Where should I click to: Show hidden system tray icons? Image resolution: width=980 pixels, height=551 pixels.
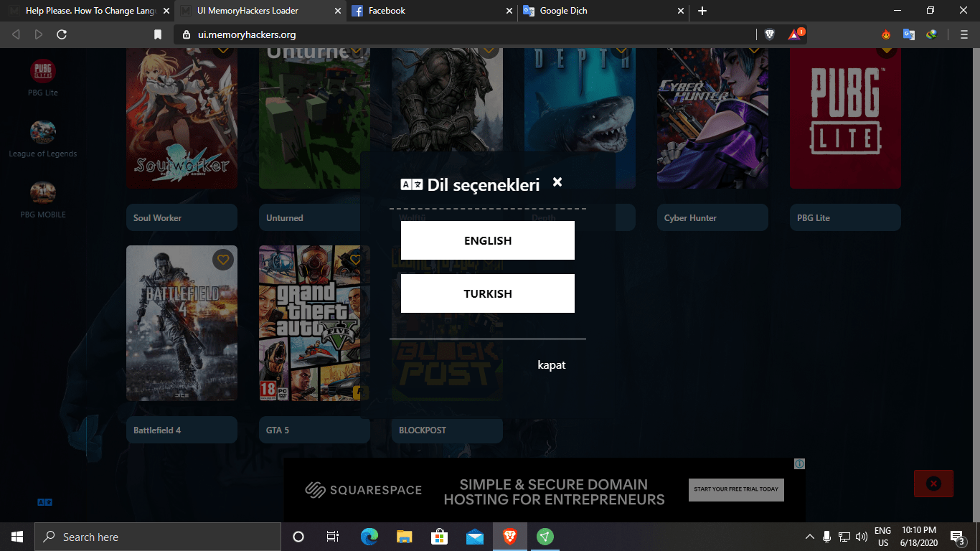[x=810, y=537]
